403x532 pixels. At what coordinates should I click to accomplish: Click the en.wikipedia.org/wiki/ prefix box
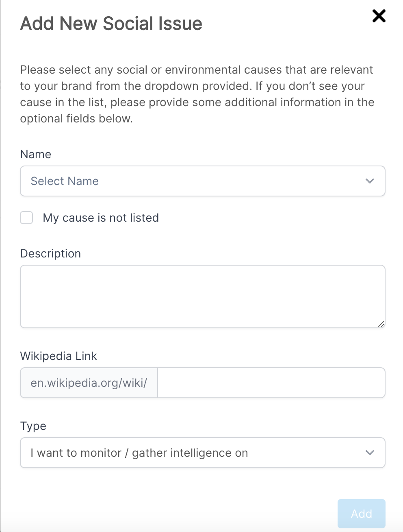(x=89, y=383)
